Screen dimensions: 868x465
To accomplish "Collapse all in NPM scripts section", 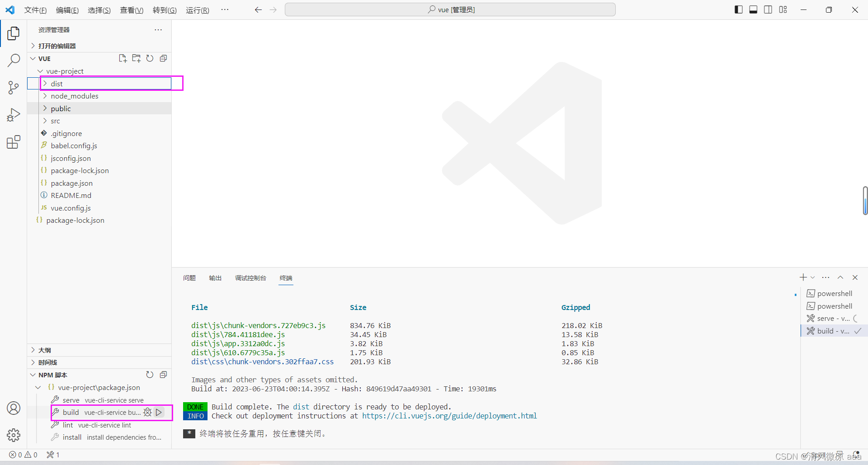I will coord(163,375).
